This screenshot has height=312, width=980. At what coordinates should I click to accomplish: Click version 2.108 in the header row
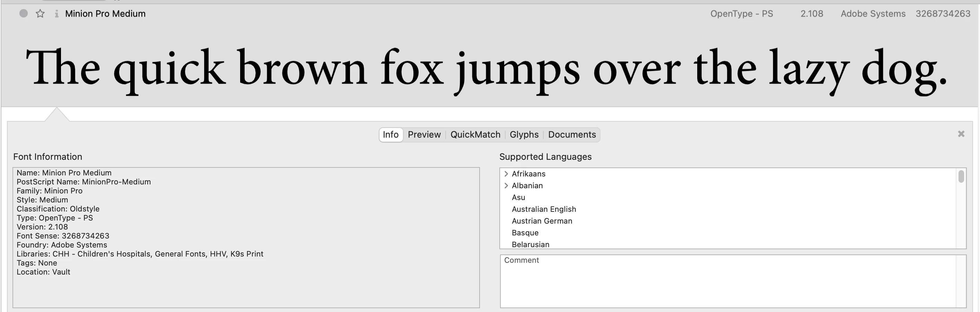click(x=812, y=14)
